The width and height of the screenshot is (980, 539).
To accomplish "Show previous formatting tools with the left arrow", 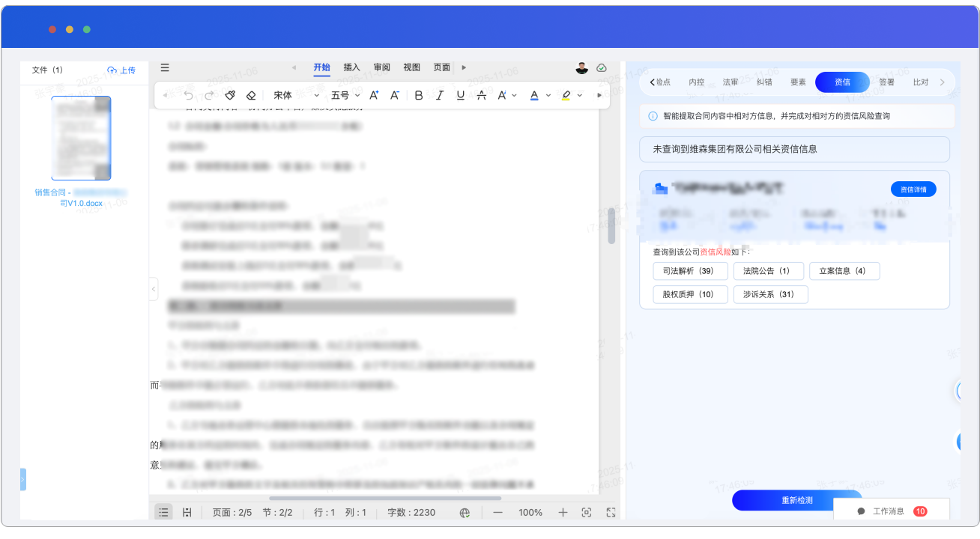I will pos(165,95).
